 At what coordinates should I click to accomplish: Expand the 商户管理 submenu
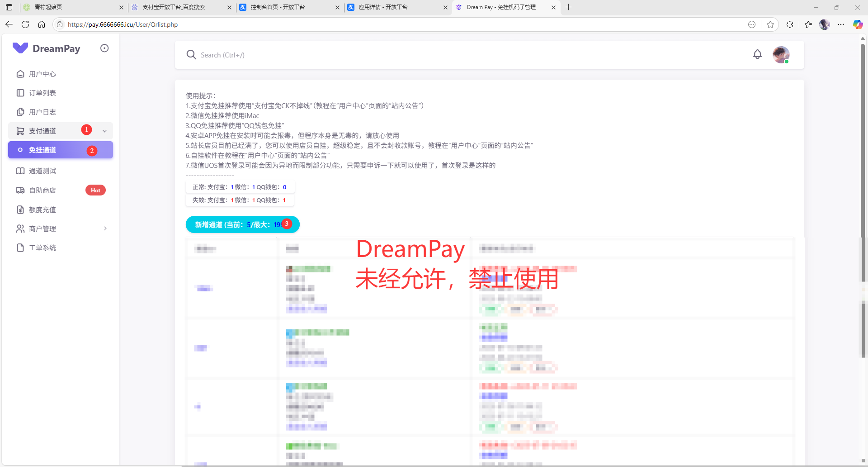105,229
